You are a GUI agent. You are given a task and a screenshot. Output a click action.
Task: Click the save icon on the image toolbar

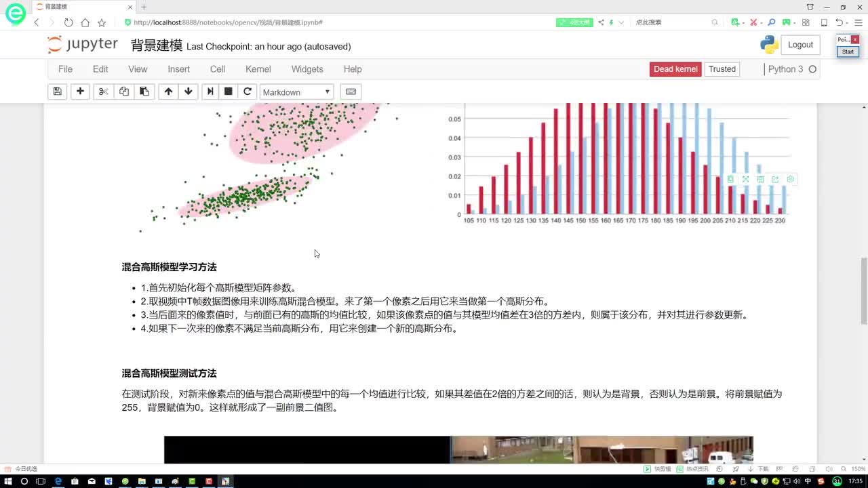(x=760, y=179)
